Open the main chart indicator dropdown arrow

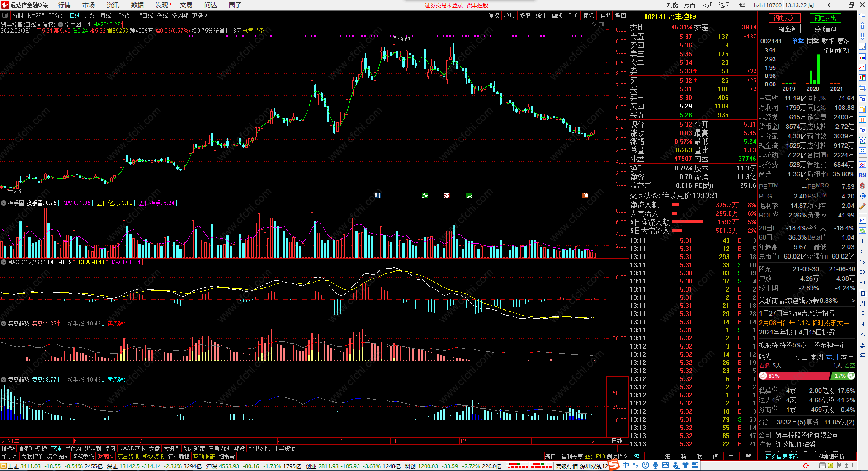[x=61, y=24]
